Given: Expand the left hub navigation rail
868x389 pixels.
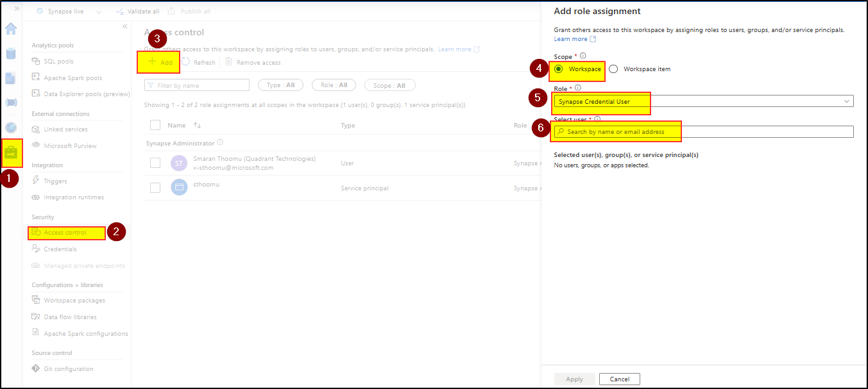Looking at the screenshot, I should click(16, 9).
